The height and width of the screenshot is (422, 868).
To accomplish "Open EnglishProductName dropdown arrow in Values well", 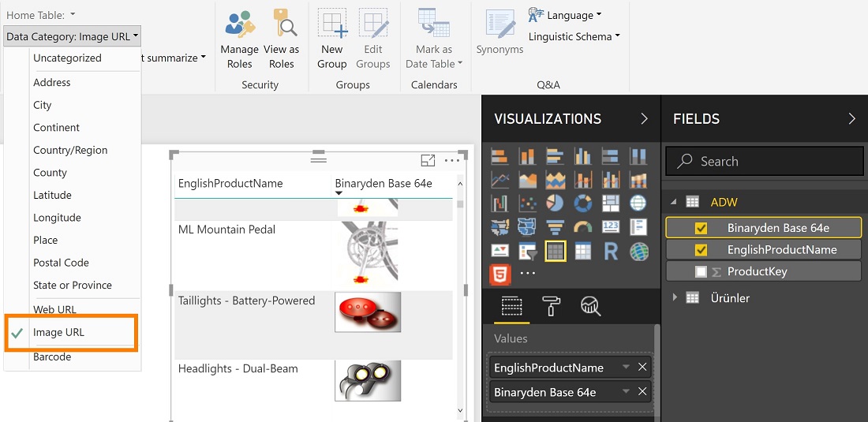I will pyautogui.click(x=626, y=368).
